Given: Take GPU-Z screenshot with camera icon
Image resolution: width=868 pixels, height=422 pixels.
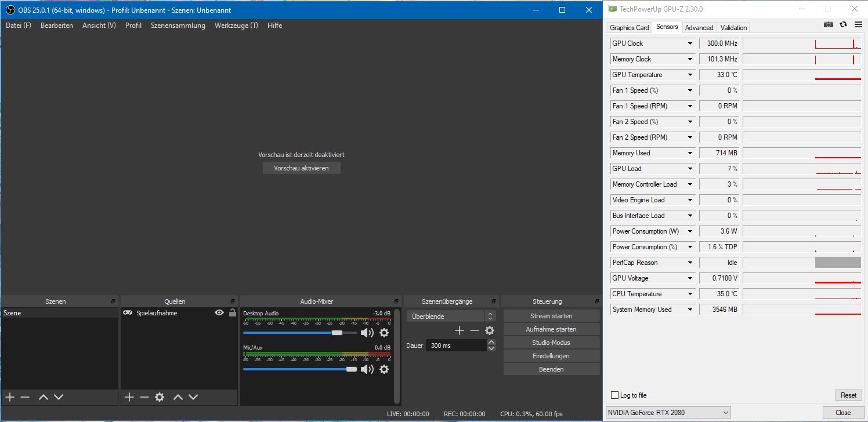Looking at the screenshot, I should tap(829, 24).
